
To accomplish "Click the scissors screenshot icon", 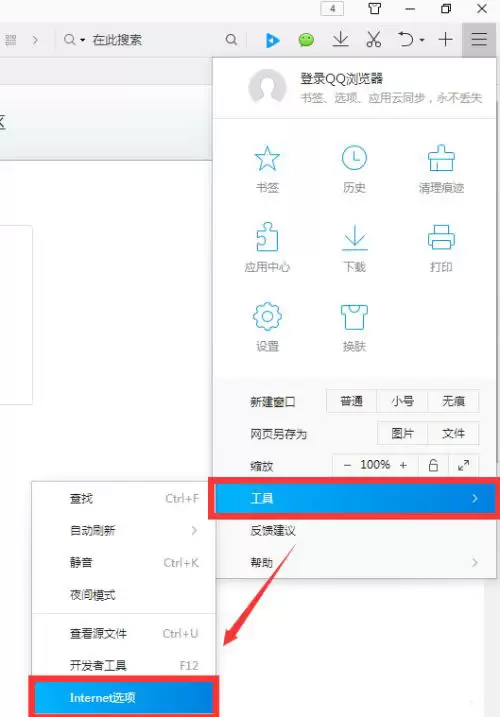I will 374,40.
